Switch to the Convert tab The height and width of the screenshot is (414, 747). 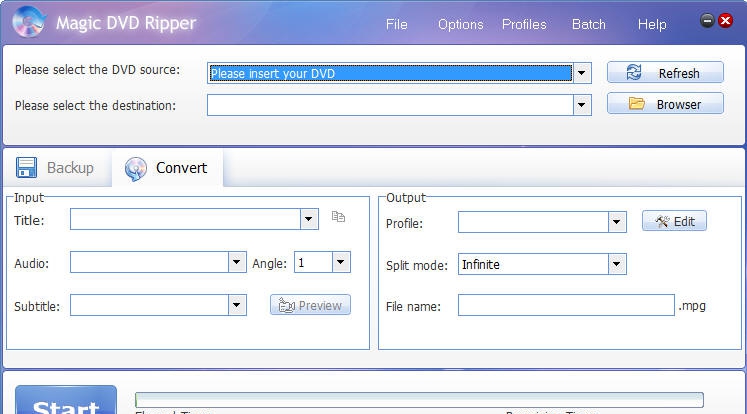pos(167,168)
